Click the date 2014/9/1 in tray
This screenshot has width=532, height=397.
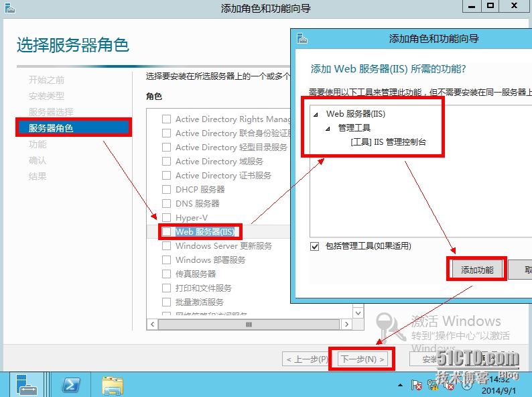(x=498, y=390)
